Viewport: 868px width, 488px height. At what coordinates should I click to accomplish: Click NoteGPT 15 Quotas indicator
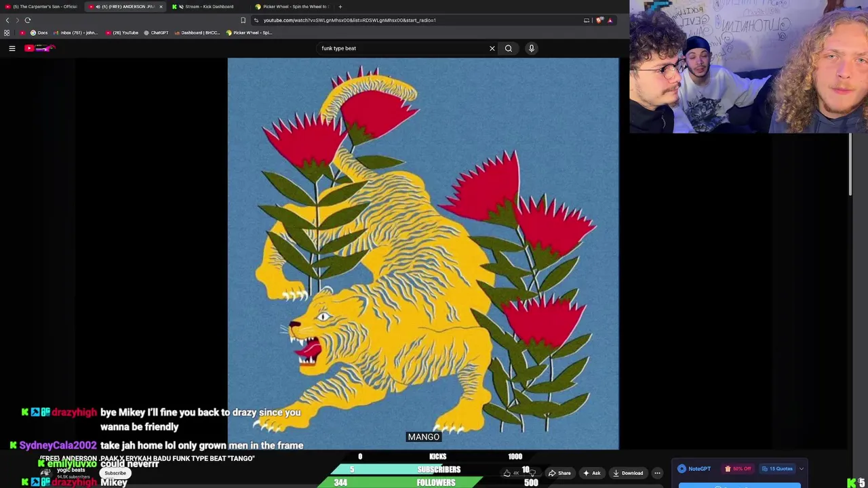[x=777, y=469]
